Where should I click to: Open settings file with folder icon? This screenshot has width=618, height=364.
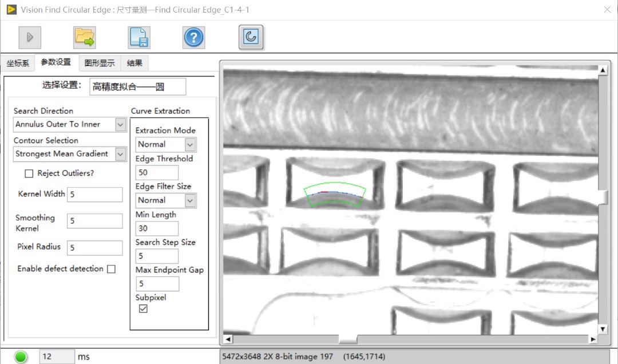pyautogui.click(x=84, y=37)
